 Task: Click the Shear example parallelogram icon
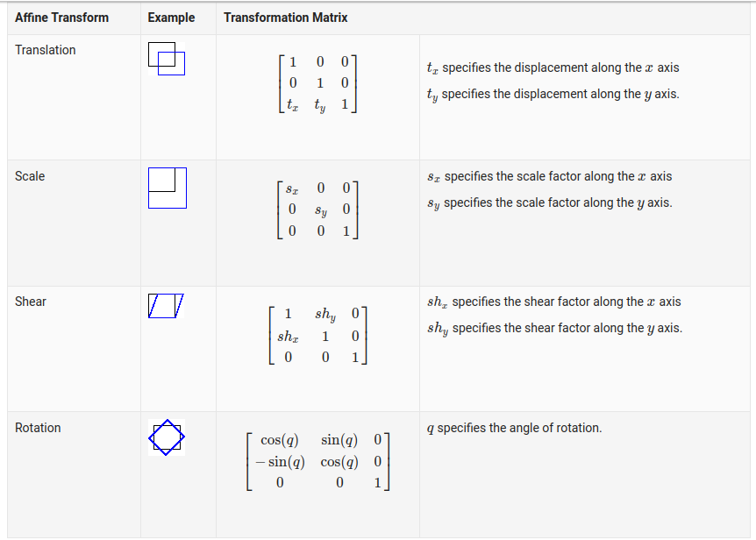(x=166, y=306)
